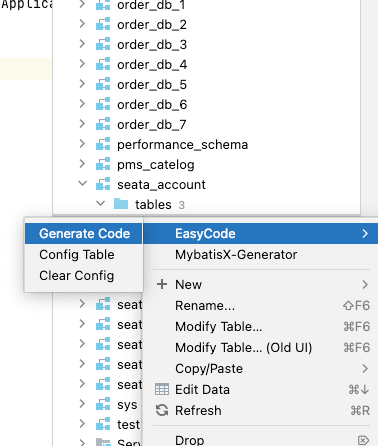Select order_db_7 in database tree
The width and height of the screenshot is (378, 446).
[x=152, y=125]
